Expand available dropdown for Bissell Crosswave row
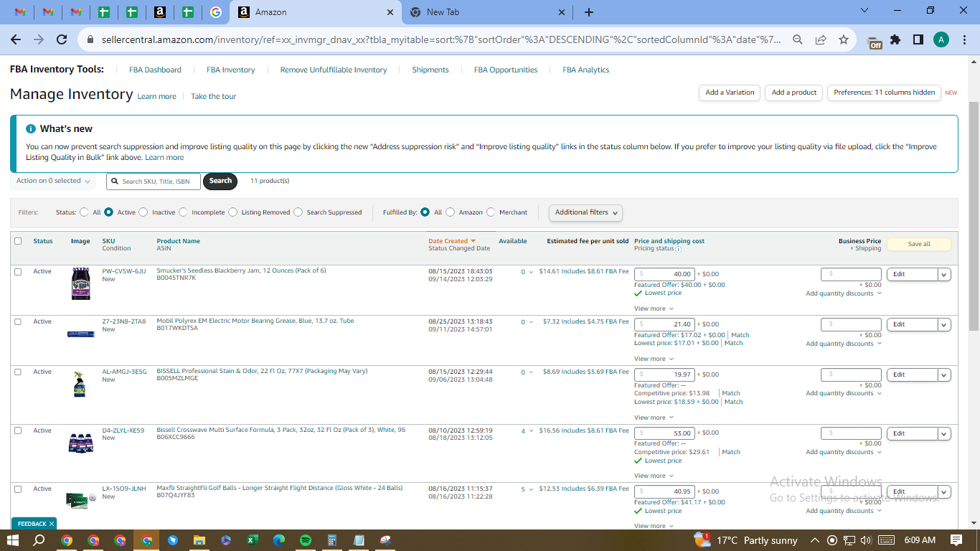980x551 pixels. pos(532,431)
